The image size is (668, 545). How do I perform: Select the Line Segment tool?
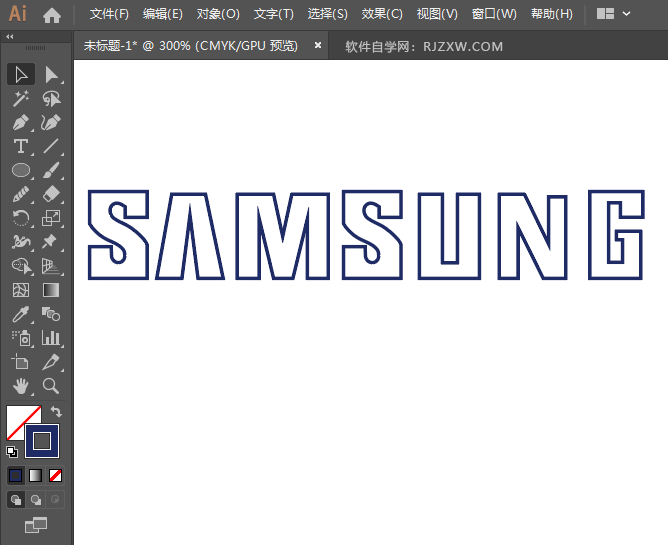click(51, 146)
